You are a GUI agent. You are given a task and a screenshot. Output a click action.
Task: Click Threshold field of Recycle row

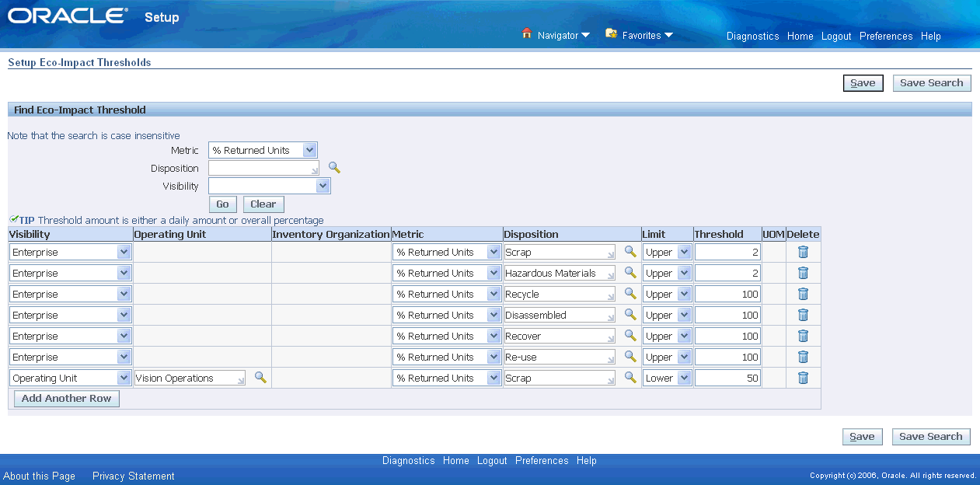[x=727, y=295]
